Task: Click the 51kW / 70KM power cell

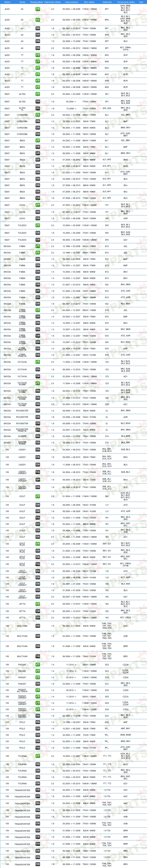Action: point(89,735)
